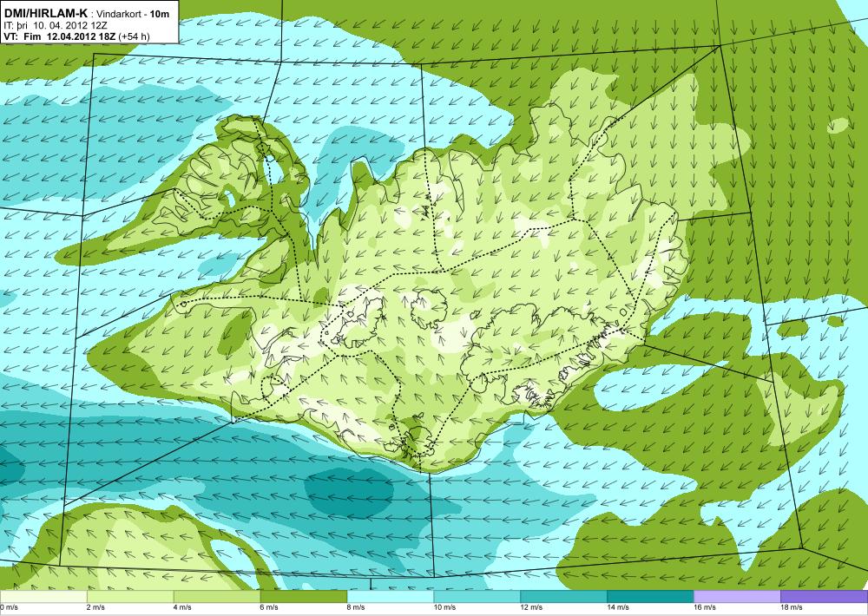Select the "VT: Fim 12.04.2012 18Z" line
868x616 pixels.
click(x=59, y=36)
